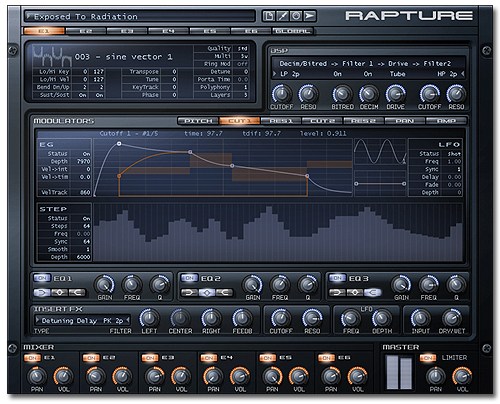This screenshot has width=500, height=404.
Task: Click the right node on the LFO delay line
Action: pyautogui.click(x=404, y=184)
